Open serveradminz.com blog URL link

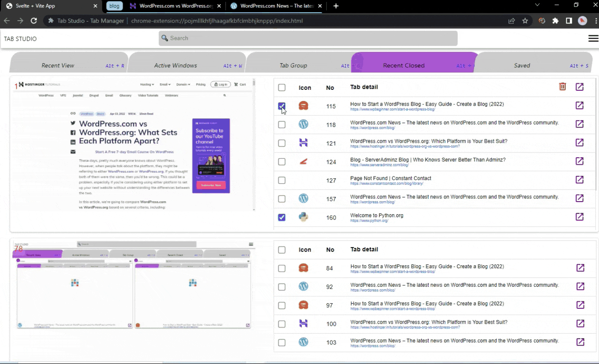tap(380, 165)
